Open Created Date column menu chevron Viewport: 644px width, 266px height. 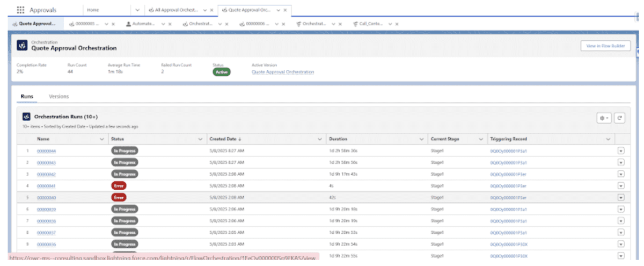pyautogui.click(x=319, y=139)
